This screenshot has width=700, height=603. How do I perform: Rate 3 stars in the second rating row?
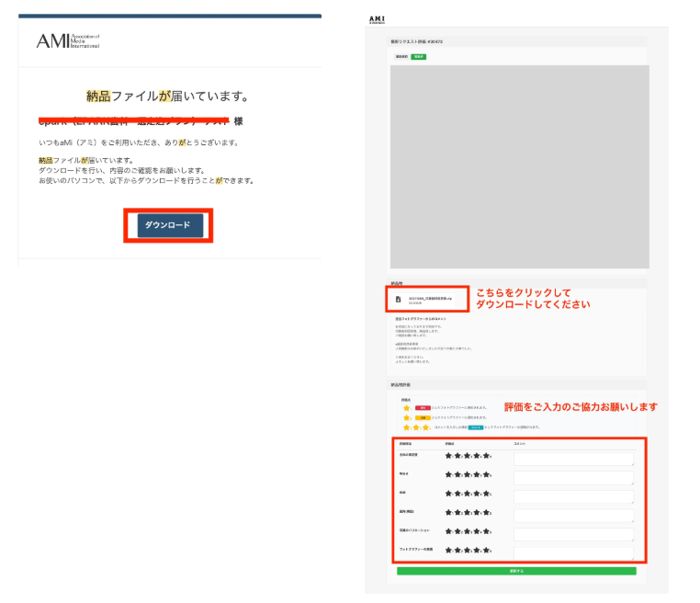pyautogui.click(x=468, y=475)
